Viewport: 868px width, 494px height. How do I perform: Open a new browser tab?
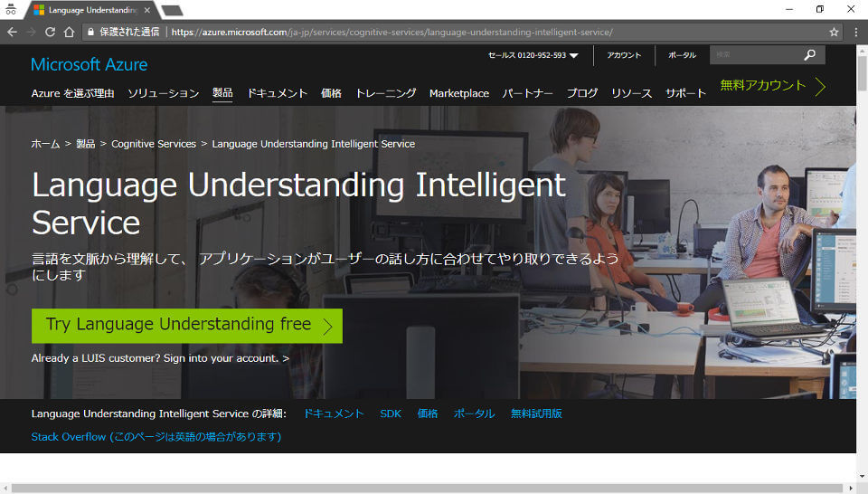coord(172,10)
